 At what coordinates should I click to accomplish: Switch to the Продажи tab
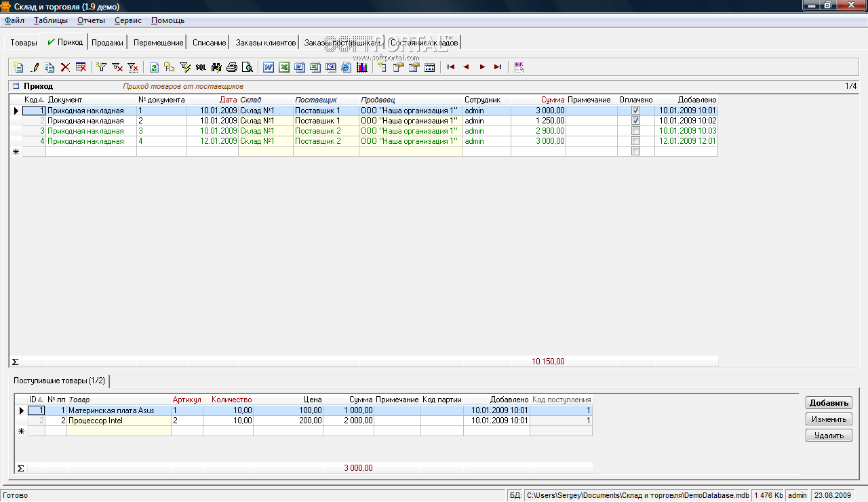[x=107, y=43]
